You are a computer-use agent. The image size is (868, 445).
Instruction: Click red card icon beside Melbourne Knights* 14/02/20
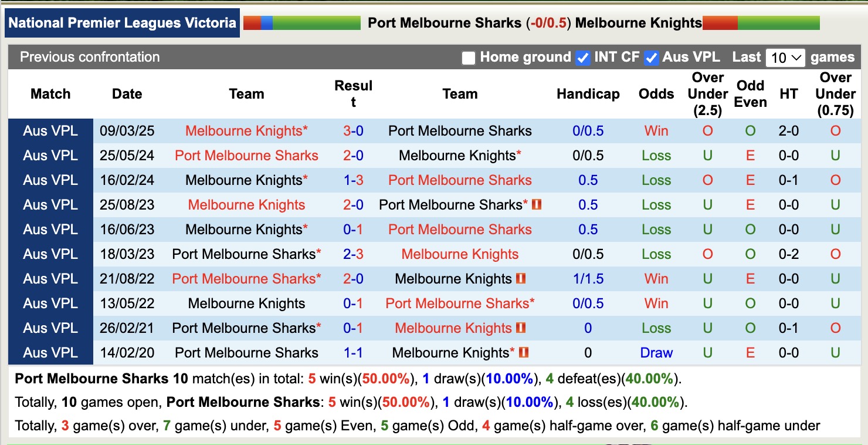523,352
